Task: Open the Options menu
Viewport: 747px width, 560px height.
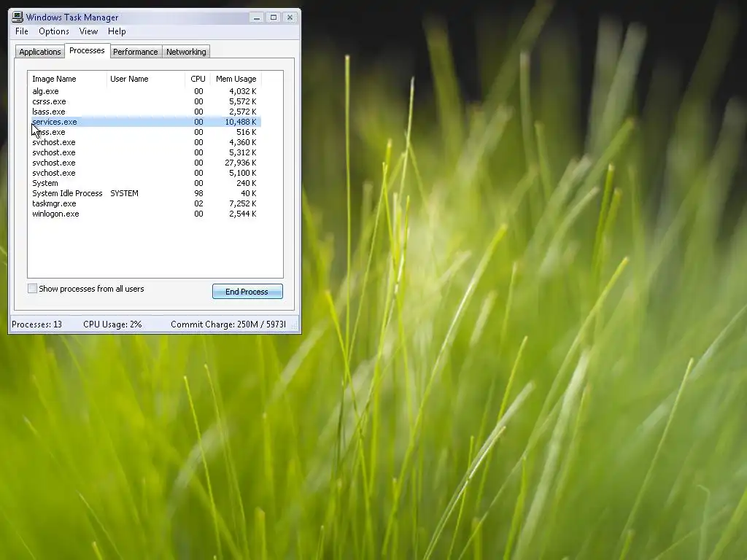Action: click(x=54, y=31)
